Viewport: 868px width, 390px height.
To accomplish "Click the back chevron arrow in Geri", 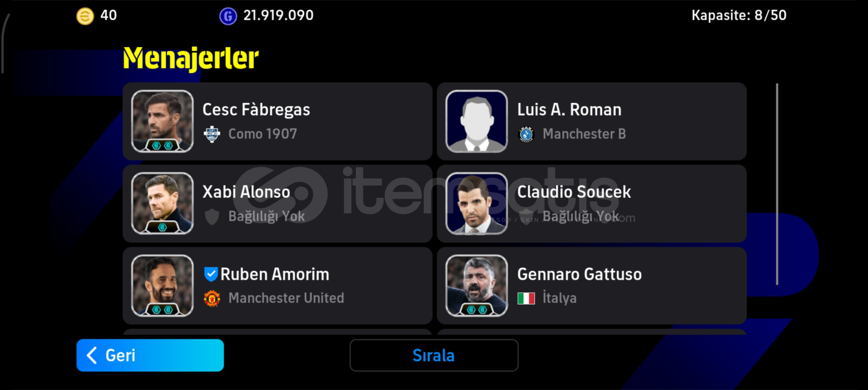I will [92, 355].
